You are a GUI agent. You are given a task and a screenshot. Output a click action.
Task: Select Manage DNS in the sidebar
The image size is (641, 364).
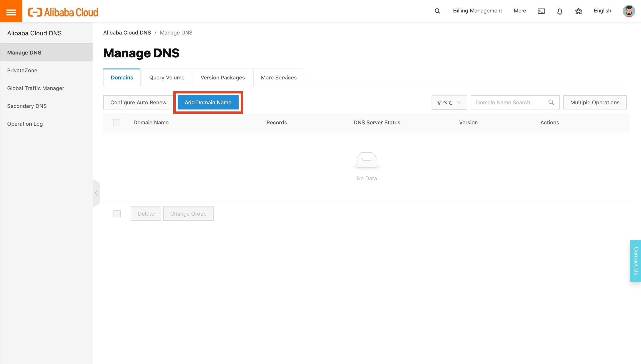point(46,53)
